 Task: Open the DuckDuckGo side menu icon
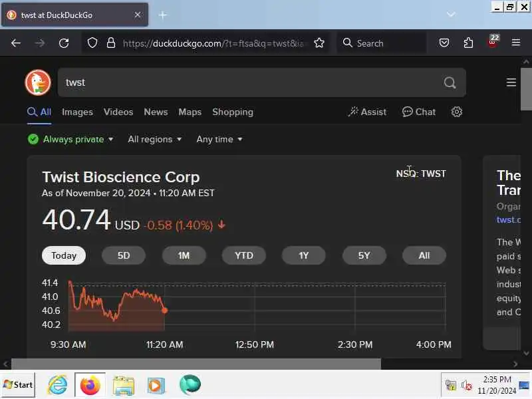pos(511,82)
